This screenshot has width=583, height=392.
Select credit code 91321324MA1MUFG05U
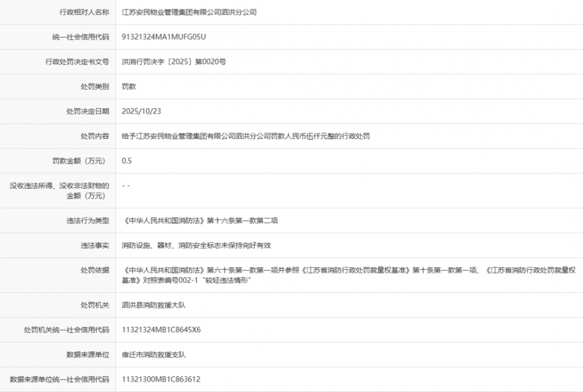pyautogui.click(x=164, y=37)
